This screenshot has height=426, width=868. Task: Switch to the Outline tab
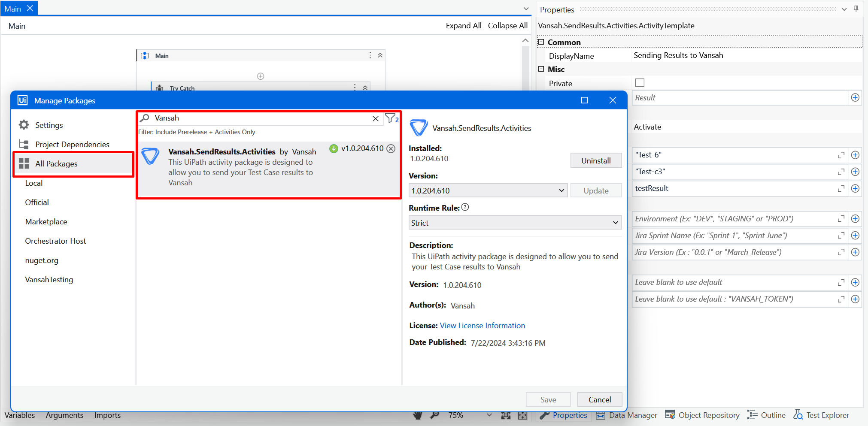click(x=767, y=415)
